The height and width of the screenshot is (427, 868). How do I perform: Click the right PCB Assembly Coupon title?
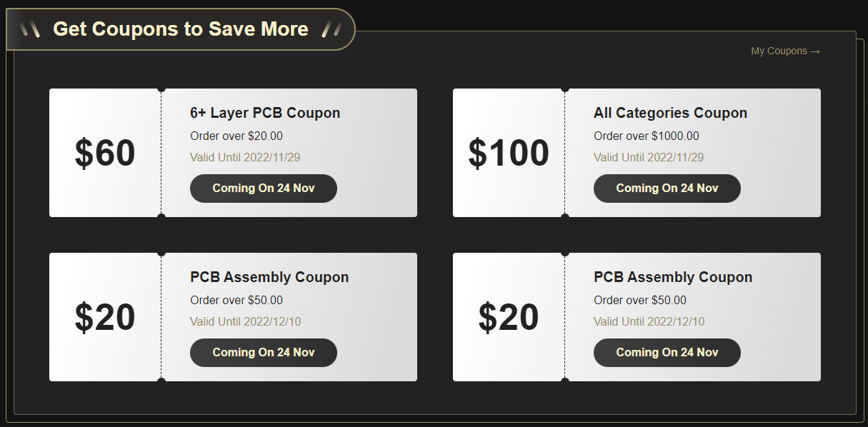(673, 277)
